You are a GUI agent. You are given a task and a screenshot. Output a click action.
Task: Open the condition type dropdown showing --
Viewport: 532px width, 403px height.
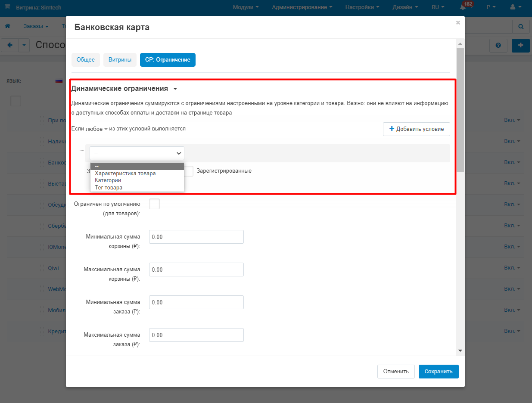137,153
